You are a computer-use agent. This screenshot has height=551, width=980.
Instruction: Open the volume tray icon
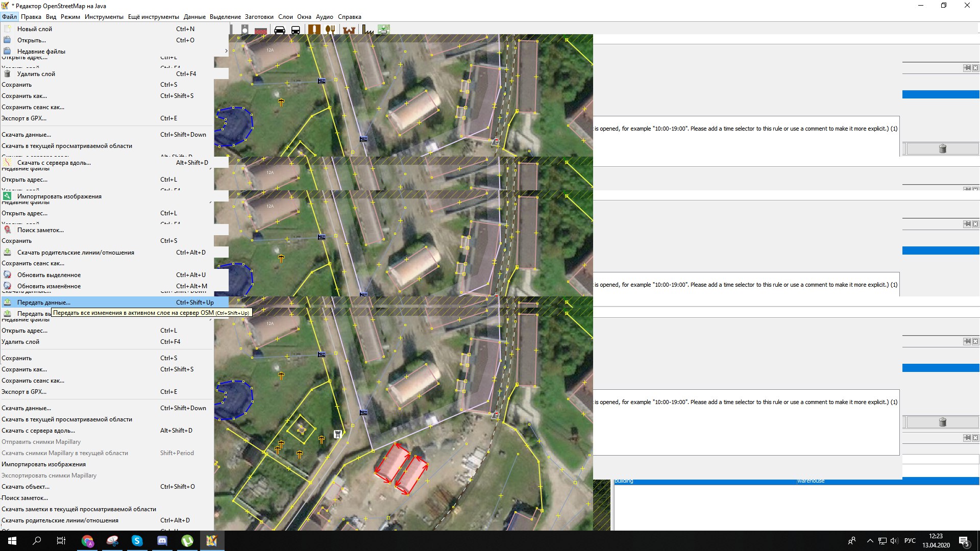[894, 541]
